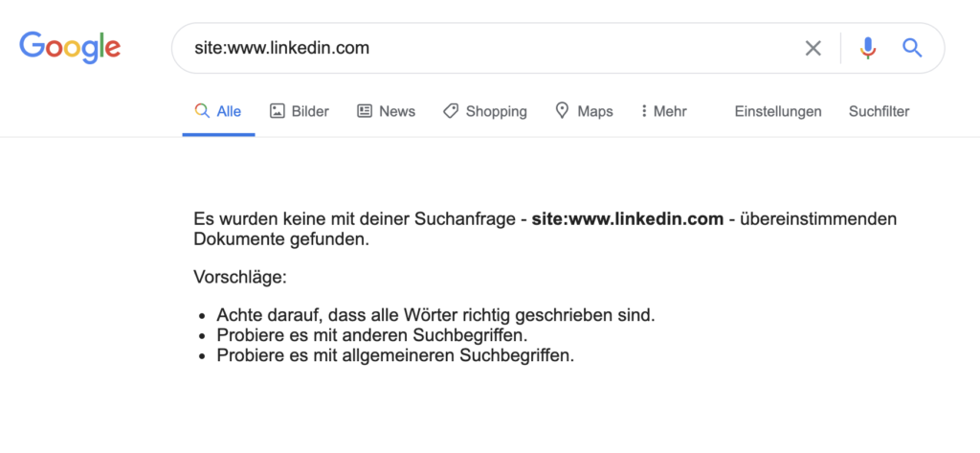The height and width of the screenshot is (453, 980).
Task: Click the newspaper icon next to News
Action: point(365,111)
